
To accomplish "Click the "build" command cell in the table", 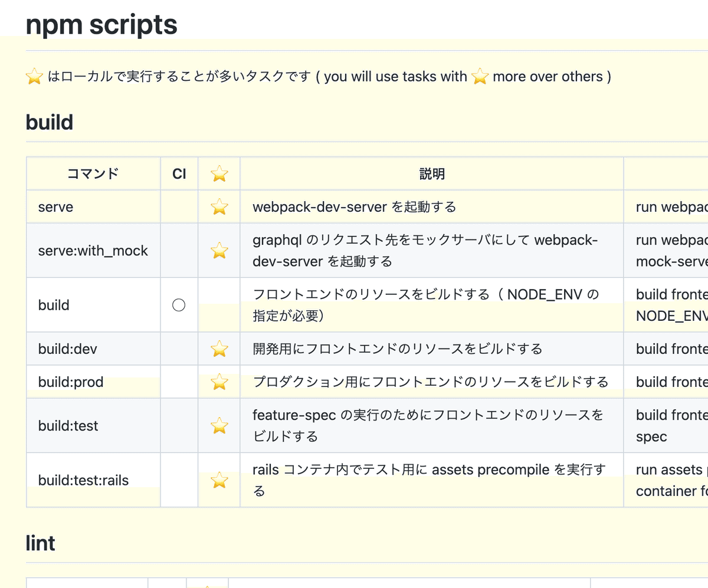I will pos(93,305).
